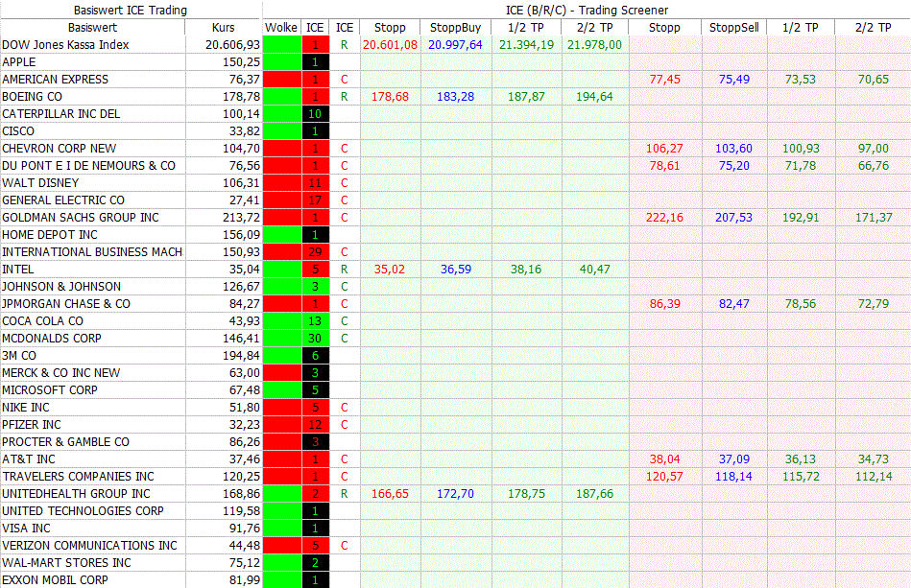
Task: Click Goldman Sachs stop value 222,16
Action: coord(664,218)
